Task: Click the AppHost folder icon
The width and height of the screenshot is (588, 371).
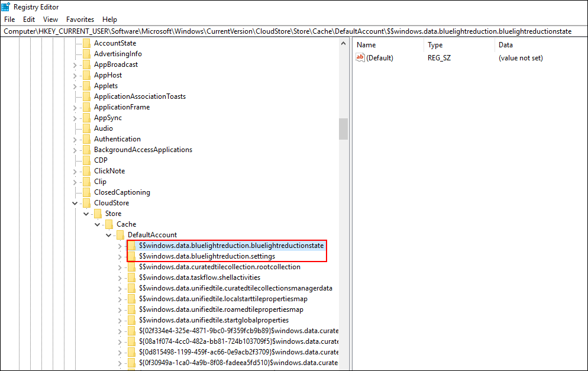Action: pos(86,75)
